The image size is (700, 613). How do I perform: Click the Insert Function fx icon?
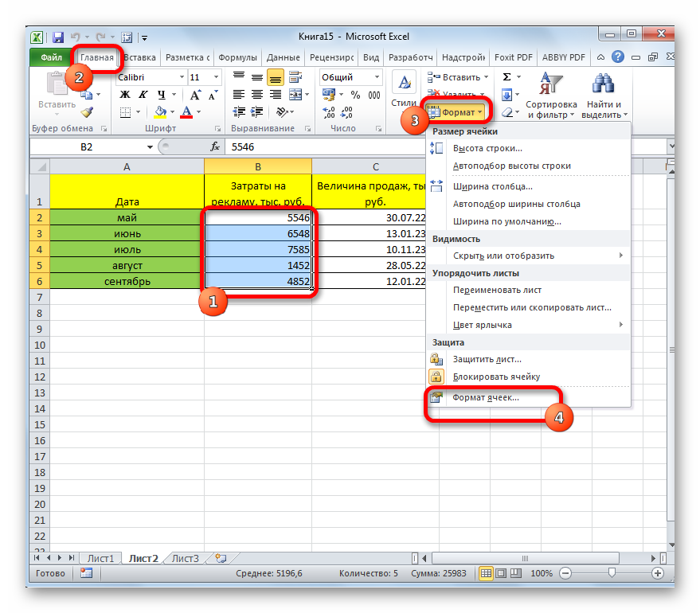(x=215, y=147)
